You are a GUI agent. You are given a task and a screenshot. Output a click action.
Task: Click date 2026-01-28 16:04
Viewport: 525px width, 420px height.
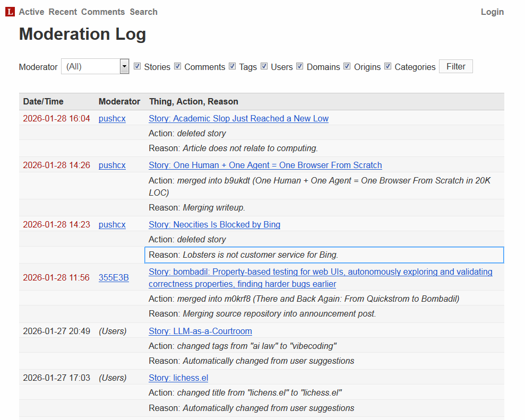(56, 118)
